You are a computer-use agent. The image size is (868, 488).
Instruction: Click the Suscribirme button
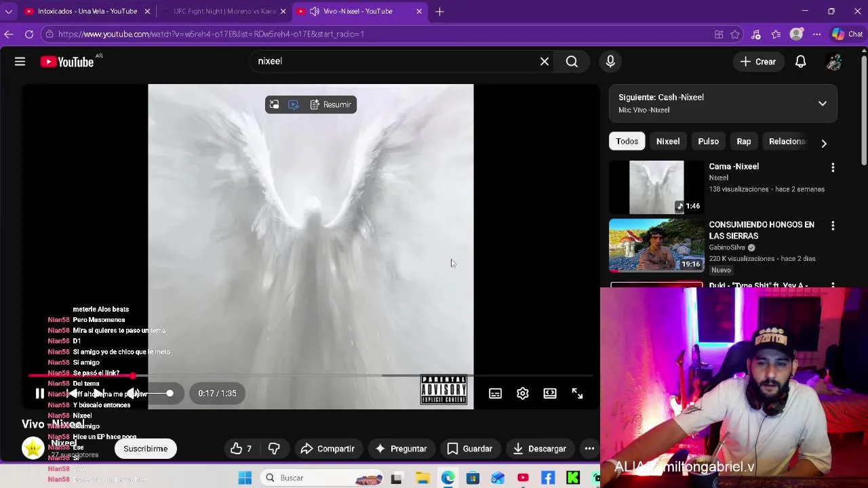click(145, 449)
